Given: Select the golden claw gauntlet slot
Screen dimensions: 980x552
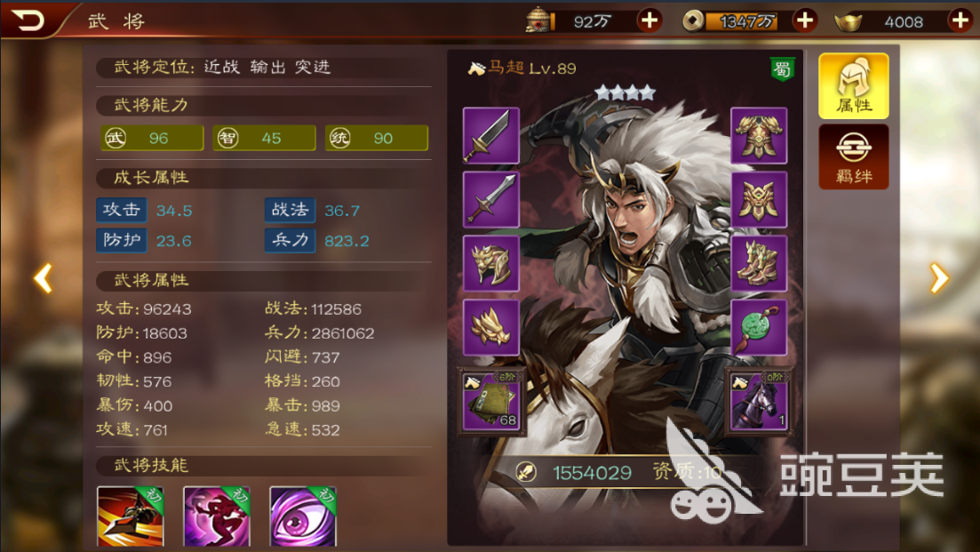Looking at the screenshot, I should click(x=490, y=327).
